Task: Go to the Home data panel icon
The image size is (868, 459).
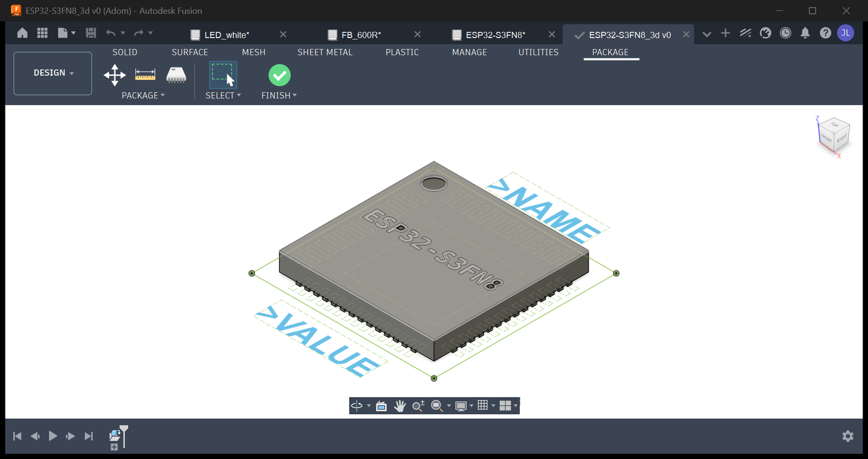Action: tap(22, 33)
